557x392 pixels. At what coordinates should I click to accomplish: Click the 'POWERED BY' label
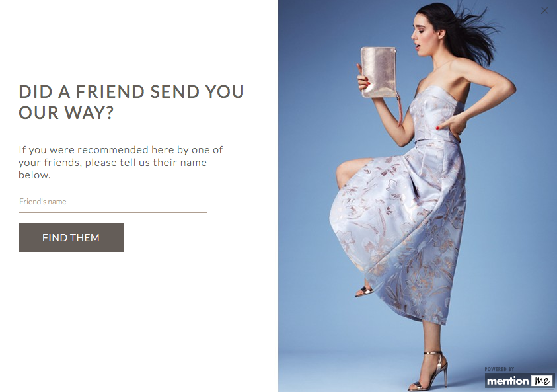(499, 369)
